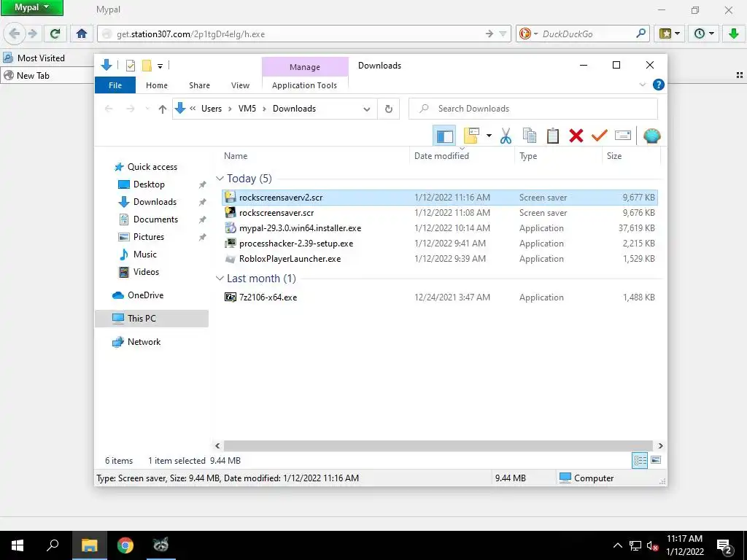Image resolution: width=747 pixels, height=560 pixels.
Task: Click the paste clipboard icon
Action: (x=553, y=136)
